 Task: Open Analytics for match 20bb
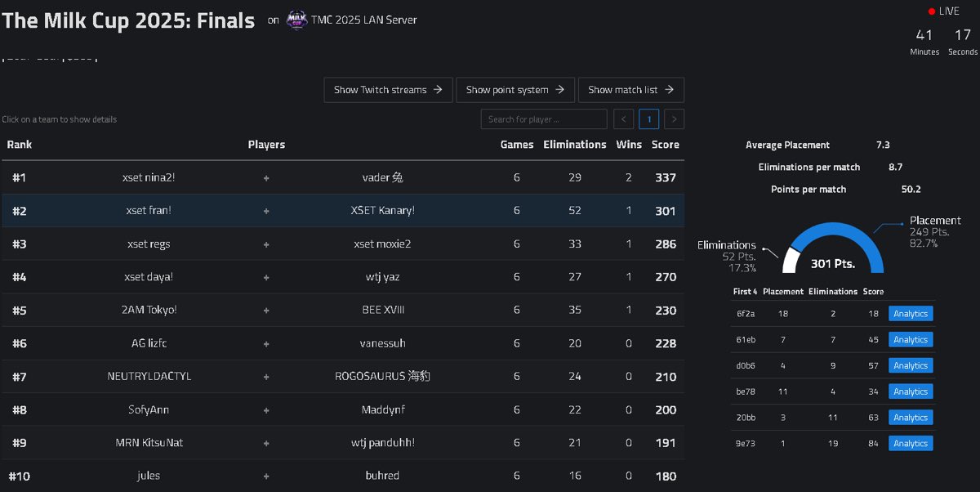[x=911, y=418]
